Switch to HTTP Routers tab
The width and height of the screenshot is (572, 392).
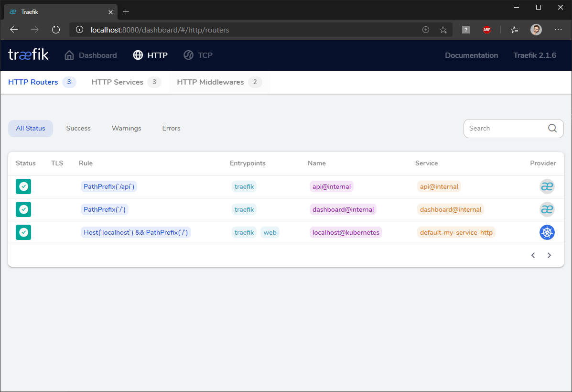(42, 82)
